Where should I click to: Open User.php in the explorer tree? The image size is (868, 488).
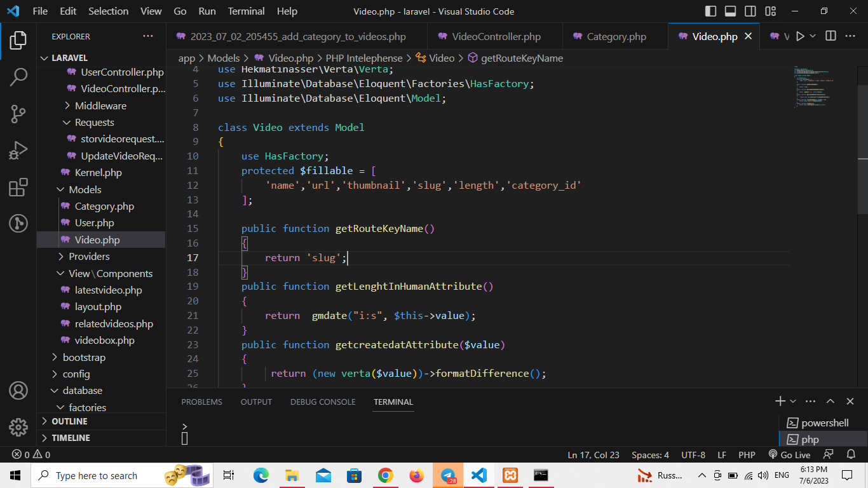(x=94, y=222)
